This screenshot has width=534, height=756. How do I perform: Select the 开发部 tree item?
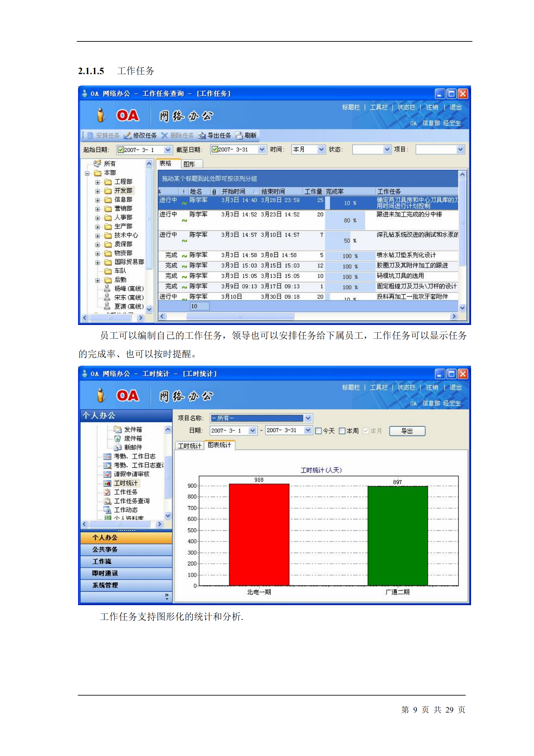point(123,191)
